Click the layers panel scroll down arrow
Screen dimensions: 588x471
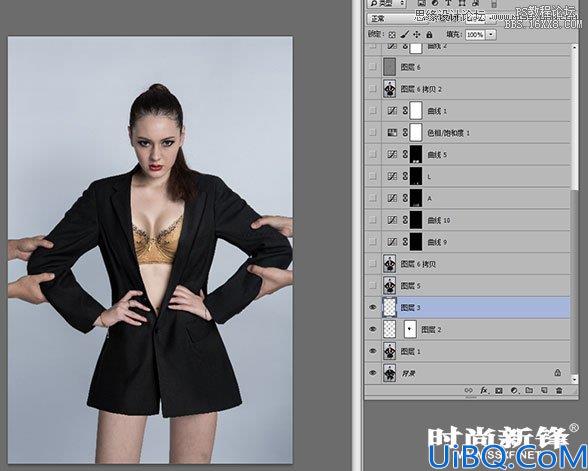coord(574,379)
